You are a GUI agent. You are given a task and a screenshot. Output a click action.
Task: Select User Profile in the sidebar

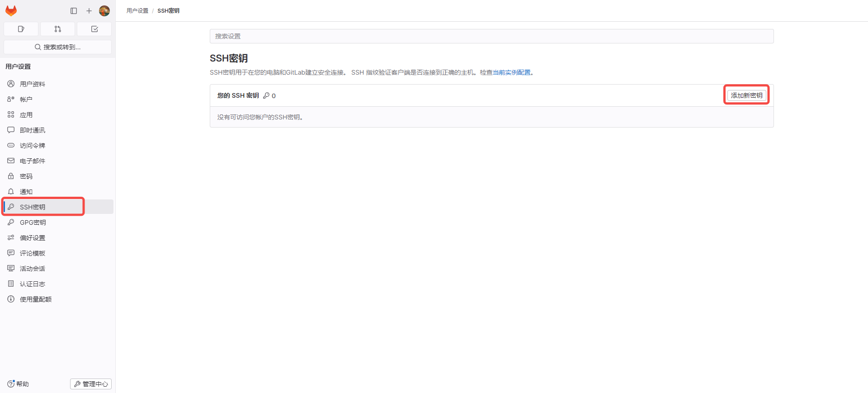[x=33, y=84]
